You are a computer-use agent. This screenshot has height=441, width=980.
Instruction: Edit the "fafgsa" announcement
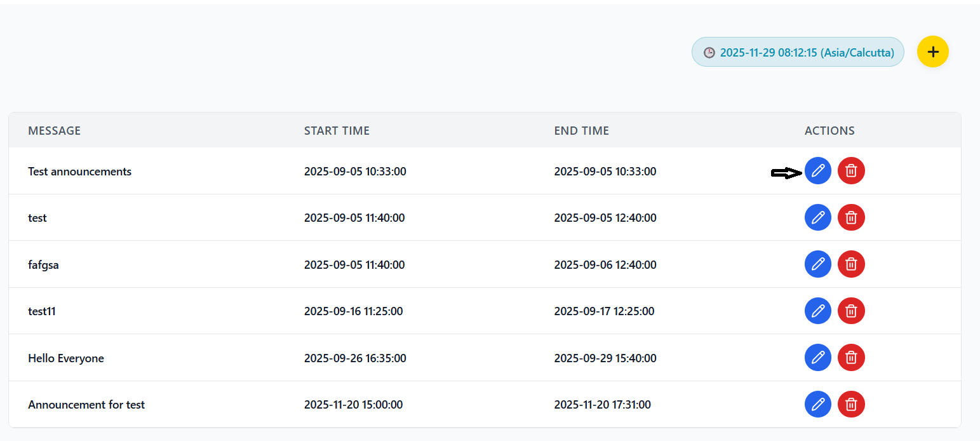[818, 264]
